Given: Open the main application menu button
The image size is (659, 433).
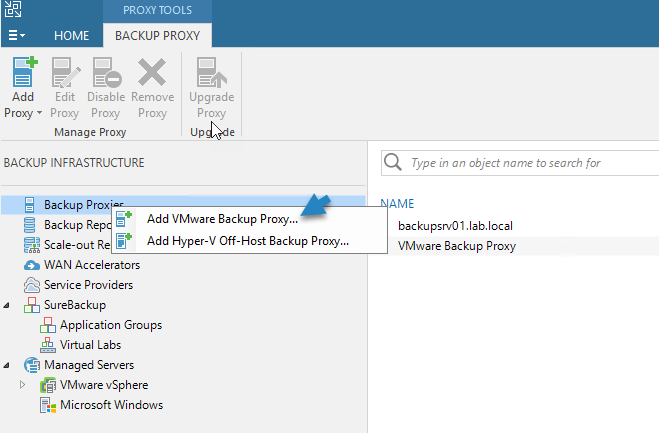Looking at the screenshot, I should (x=16, y=35).
